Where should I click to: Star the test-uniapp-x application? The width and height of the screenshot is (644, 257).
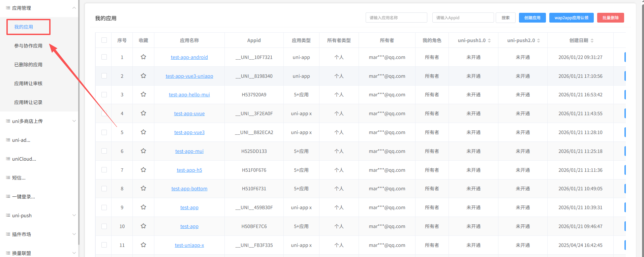143,245
